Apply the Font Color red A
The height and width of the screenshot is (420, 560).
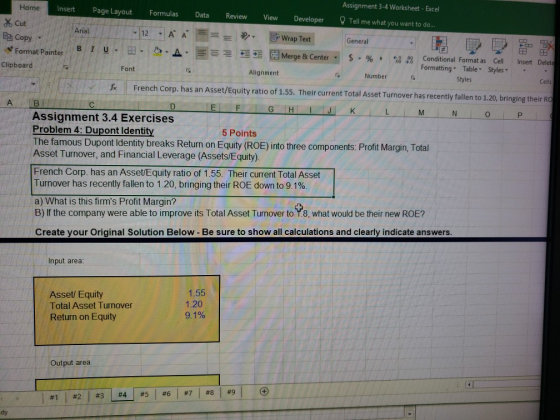click(177, 53)
